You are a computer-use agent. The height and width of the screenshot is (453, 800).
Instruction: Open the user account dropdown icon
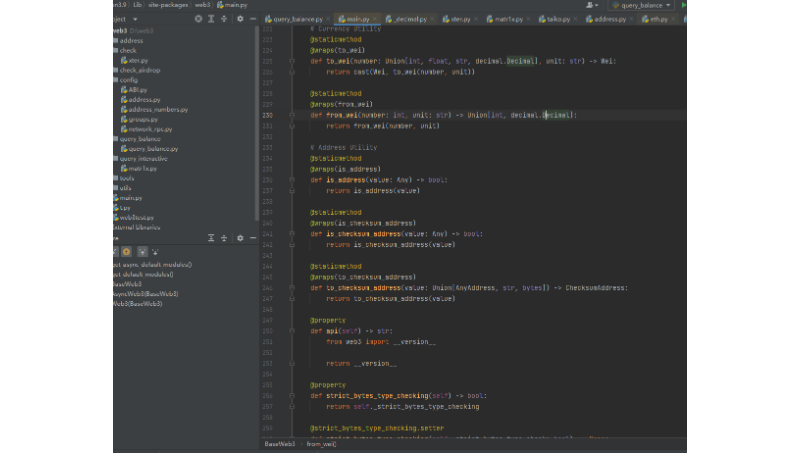pyautogui.click(x=592, y=5)
